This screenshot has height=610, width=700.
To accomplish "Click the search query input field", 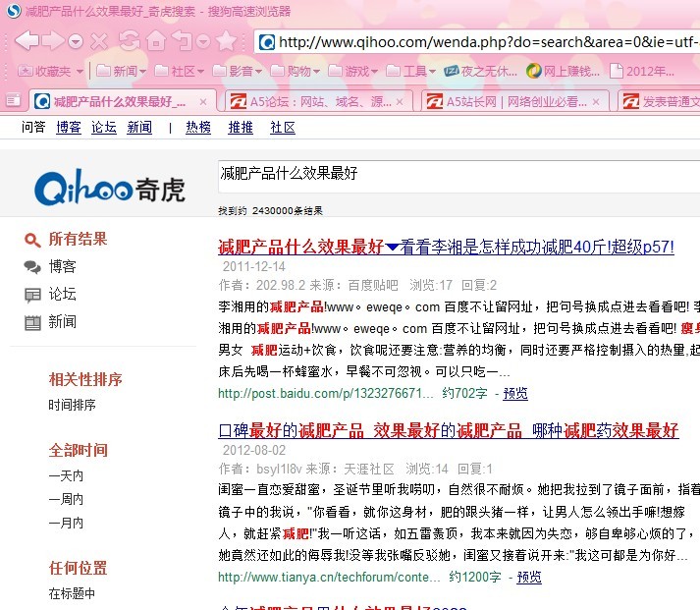I will click(457, 175).
